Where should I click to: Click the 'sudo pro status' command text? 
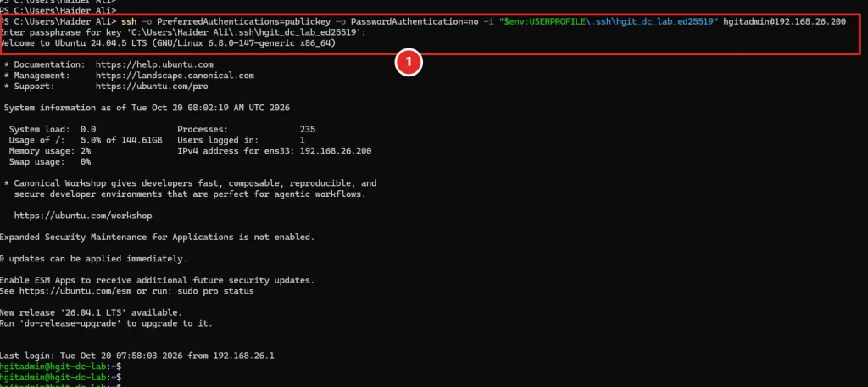215,291
